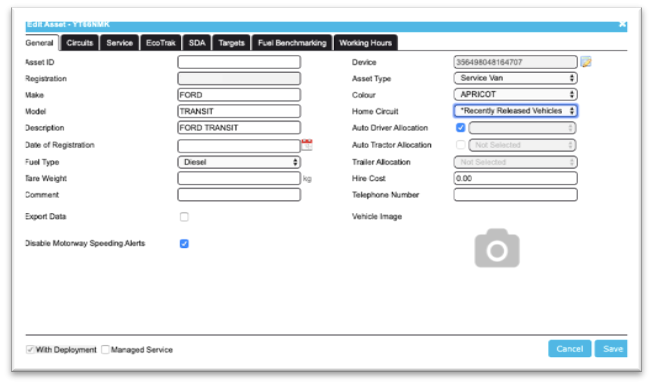Open the Trailer Allocation dropdown
The height and width of the screenshot is (385, 652).
click(516, 162)
